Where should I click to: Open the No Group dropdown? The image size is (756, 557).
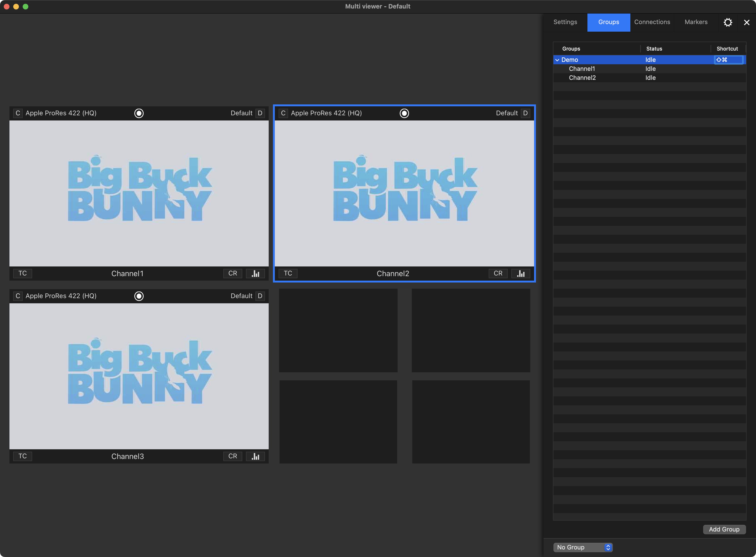(583, 547)
